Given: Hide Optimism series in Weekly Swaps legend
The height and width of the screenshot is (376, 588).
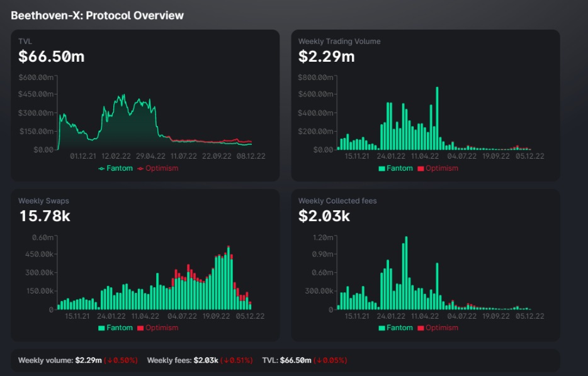Looking at the screenshot, I should pos(158,328).
